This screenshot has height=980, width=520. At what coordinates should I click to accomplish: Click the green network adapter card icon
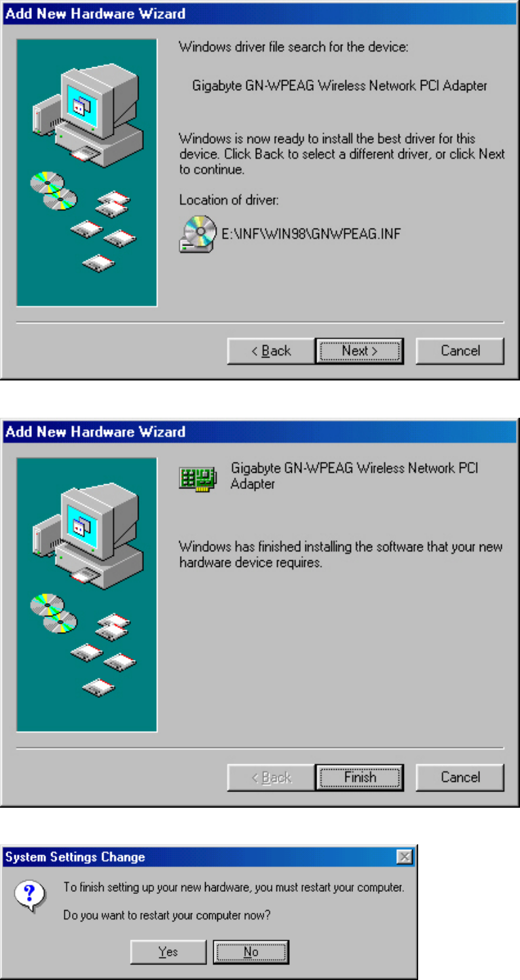point(198,478)
